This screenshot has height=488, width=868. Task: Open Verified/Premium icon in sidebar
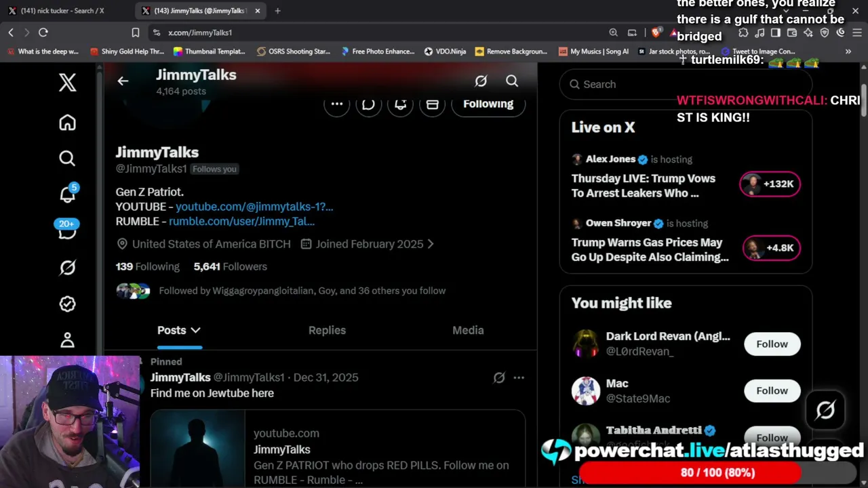(x=67, y=304)
